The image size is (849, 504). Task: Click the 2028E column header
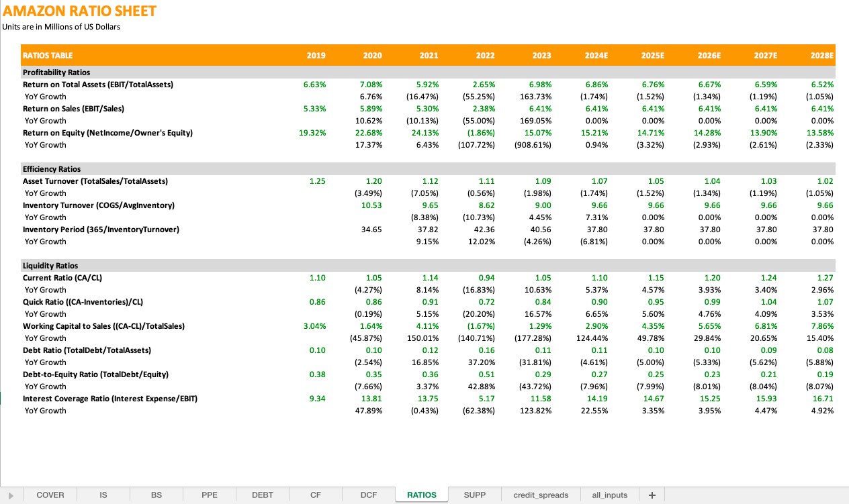(822, 56)
